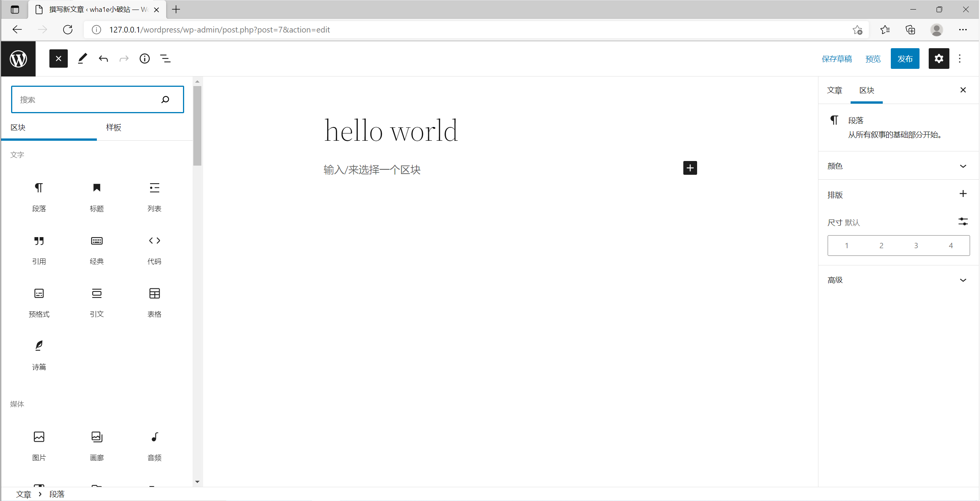Insert an Image (图片) block
Image resolution: width=980 pixels, height=501 pixels.
(39, 445)
